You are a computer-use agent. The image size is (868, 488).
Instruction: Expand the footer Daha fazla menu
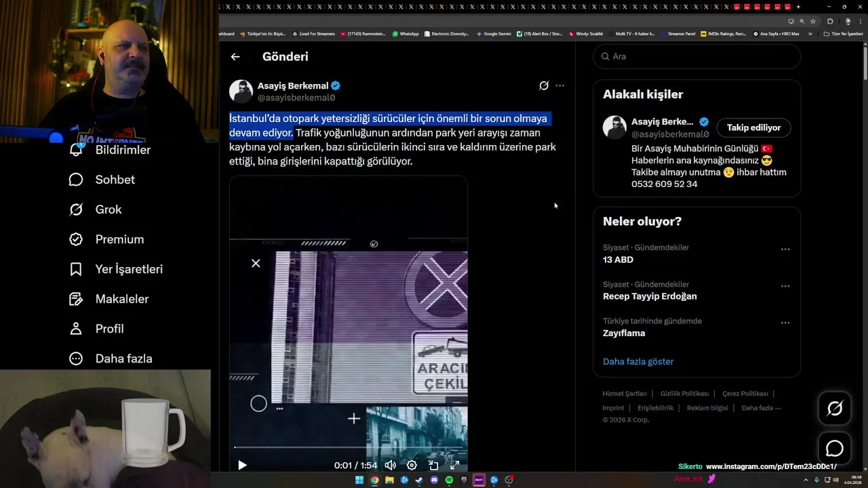pos(761,408)
